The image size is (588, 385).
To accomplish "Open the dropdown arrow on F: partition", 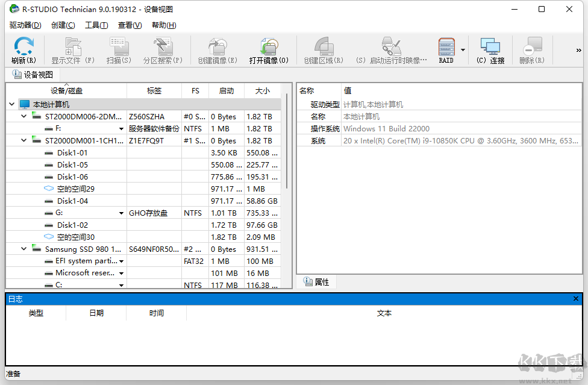I will coord(120,128).
